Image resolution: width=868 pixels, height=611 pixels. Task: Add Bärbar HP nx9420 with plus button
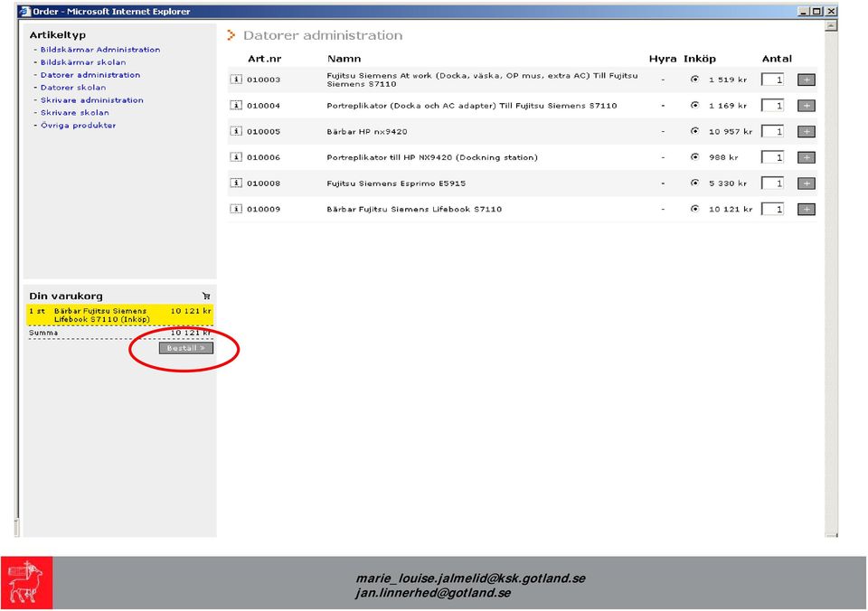(x=806, y=132)
